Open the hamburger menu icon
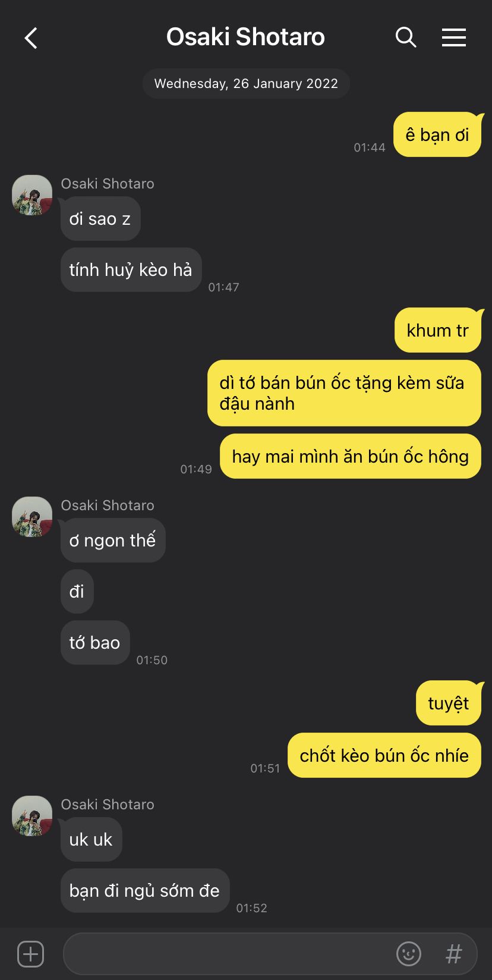Screen dimensions: 492x980 pos(454,37)
